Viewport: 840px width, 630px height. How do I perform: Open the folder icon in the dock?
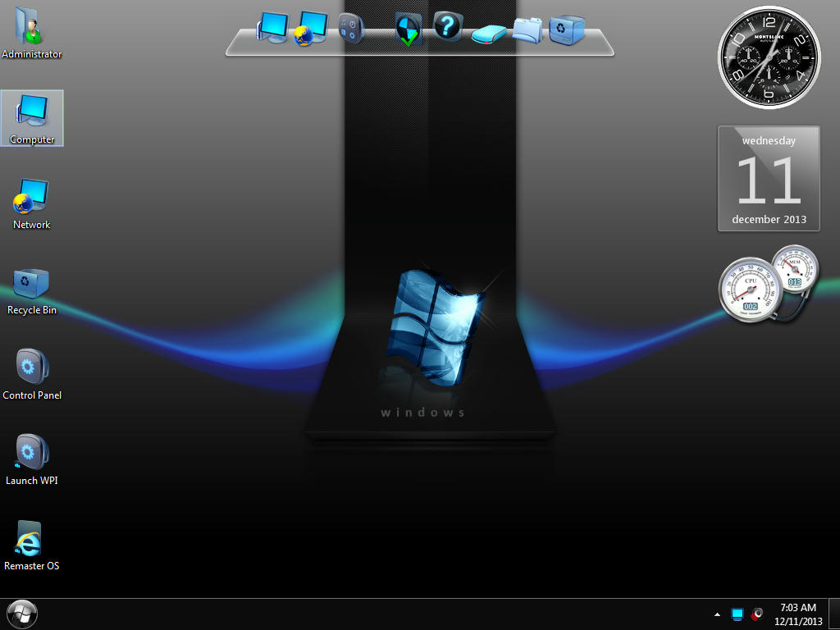point(527,30)
